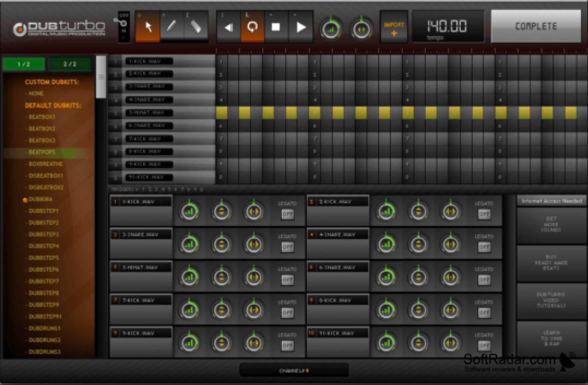Click the volume knob for 5-HIHAT.WAV pad
This screenshot has width=588, height=385.
click(189, 277)
